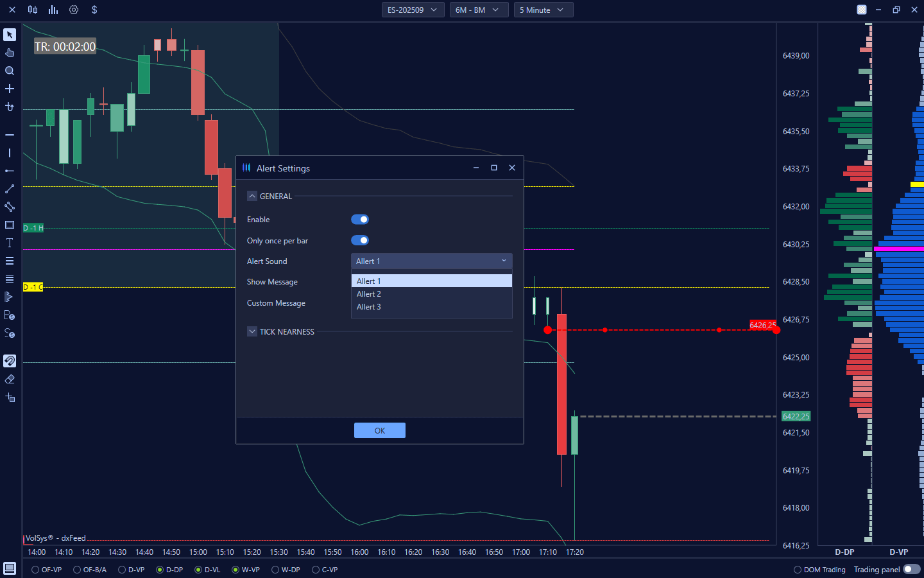The image size is (924, 578).
Task: Choose Allert 2 from sound list
Action: click(369, 294)
